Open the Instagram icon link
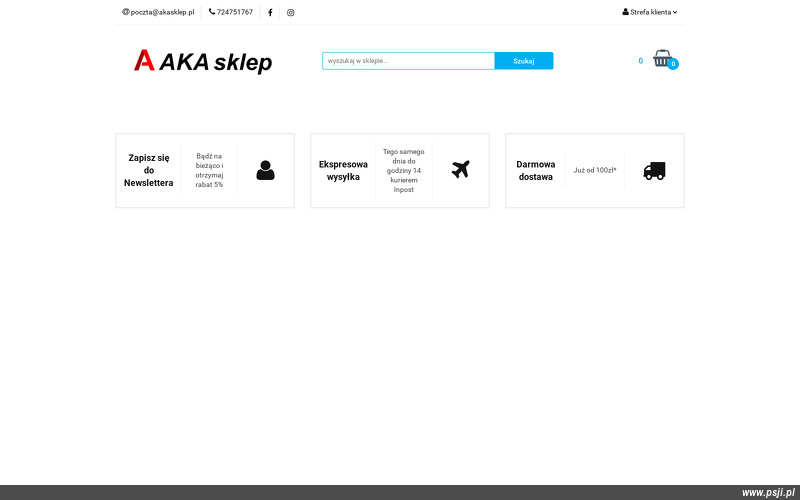Screen dimensions: 800x500 (x=290, y=13)
